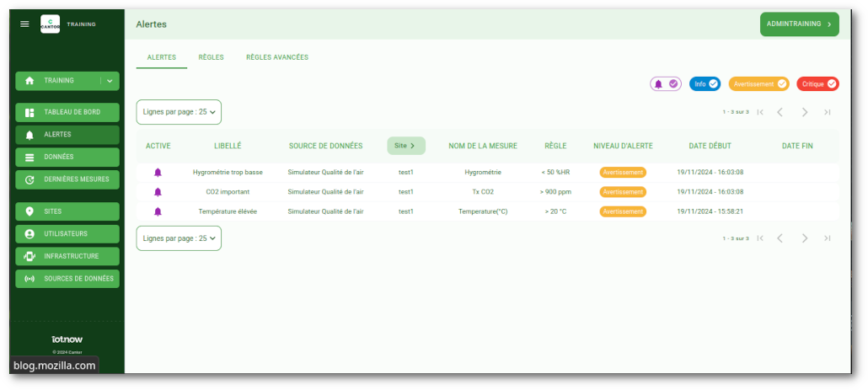The height and width of the screenshot is (390, 868).
Task: Toggle the orange Avertissement filter chip
Action: point(758,83)
